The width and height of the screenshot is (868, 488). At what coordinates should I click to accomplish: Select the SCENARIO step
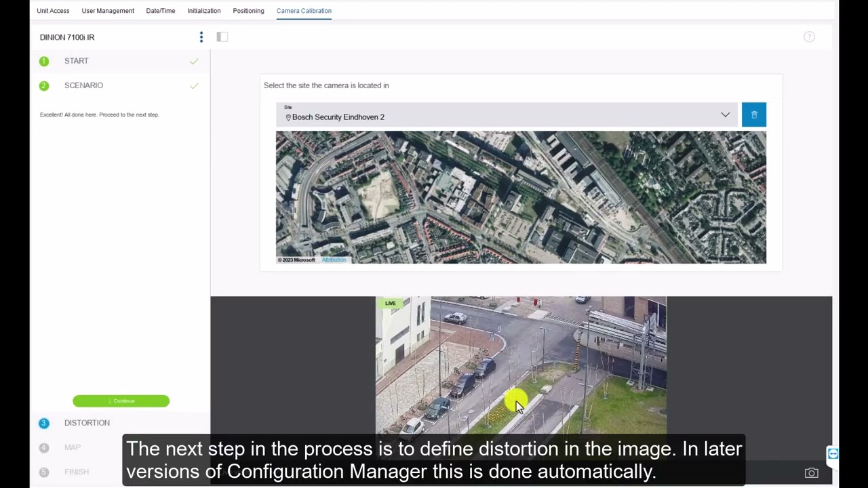83,85
